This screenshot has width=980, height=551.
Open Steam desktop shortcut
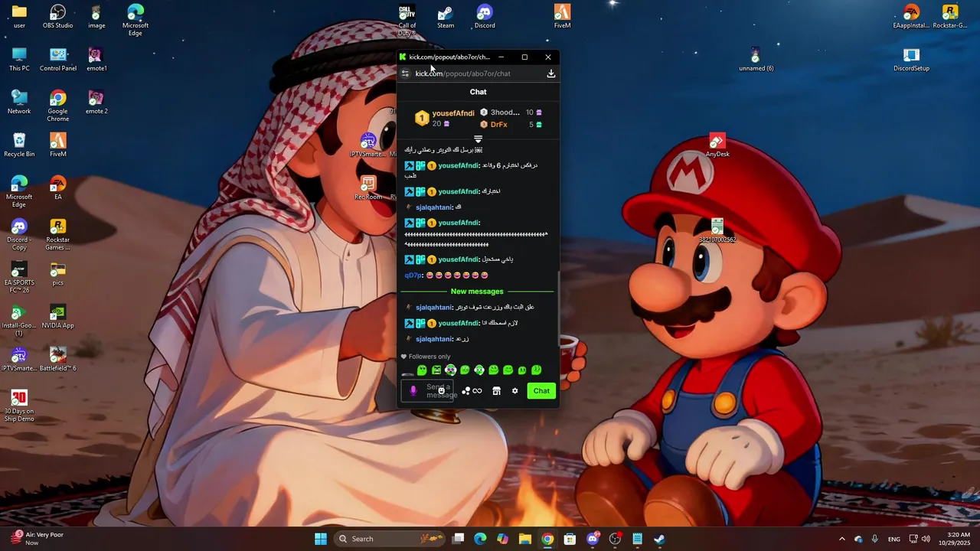point(446,17)
